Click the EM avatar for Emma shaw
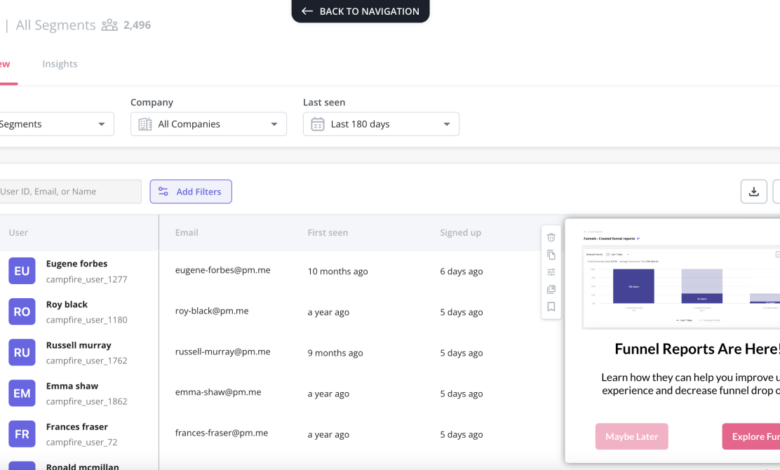This screenshot has height=470, width=780. click(x=22, y=393)
